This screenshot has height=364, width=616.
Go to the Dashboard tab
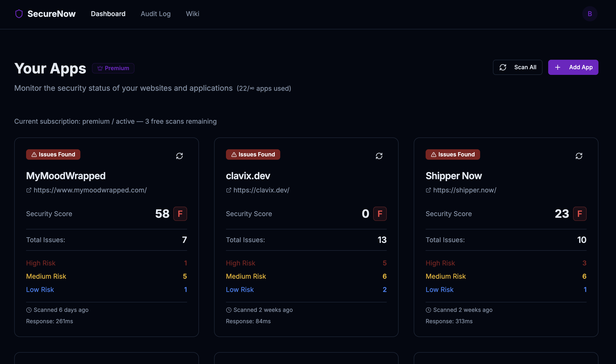108,14
